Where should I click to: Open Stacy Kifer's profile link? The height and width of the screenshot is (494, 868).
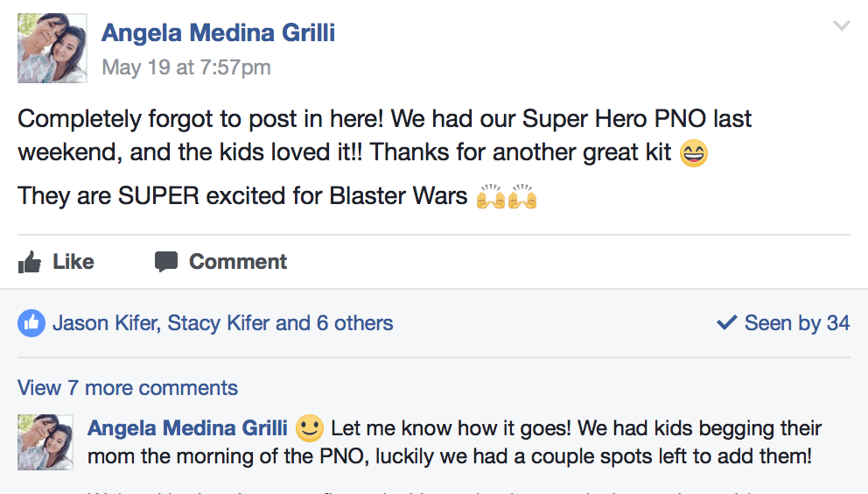coord(218,323)
